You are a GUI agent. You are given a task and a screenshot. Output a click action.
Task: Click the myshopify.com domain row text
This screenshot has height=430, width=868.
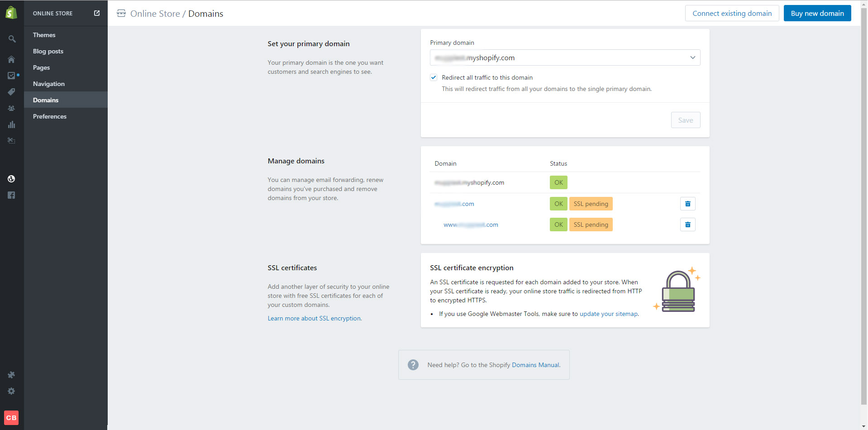pyautogui.click(x=469, y=182)
